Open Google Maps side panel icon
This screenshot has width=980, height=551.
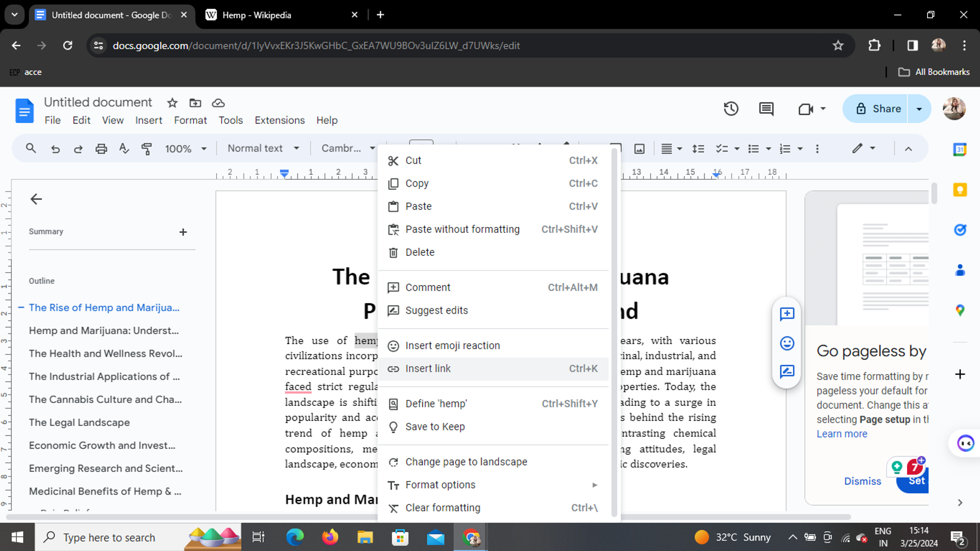(x=960, y=310)
